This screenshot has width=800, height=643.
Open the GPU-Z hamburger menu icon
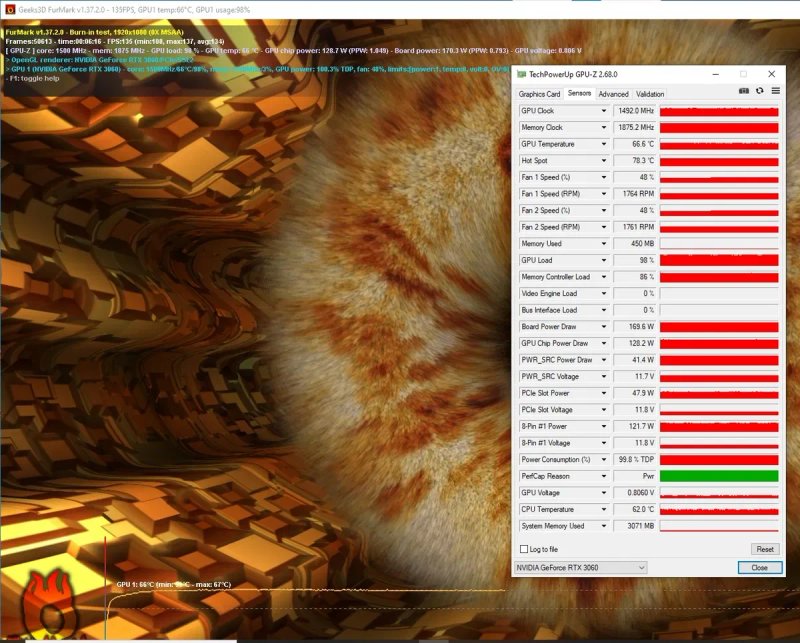tap(776, 91)
